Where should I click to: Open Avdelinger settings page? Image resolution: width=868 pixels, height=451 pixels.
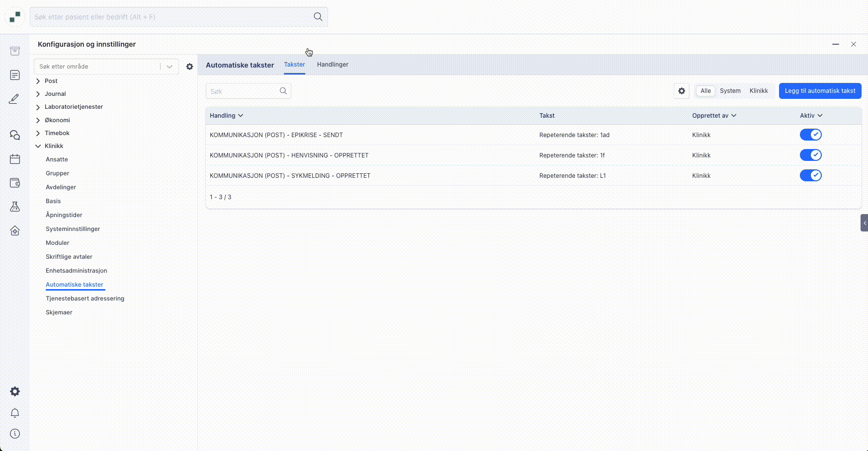tap(61, 187)
